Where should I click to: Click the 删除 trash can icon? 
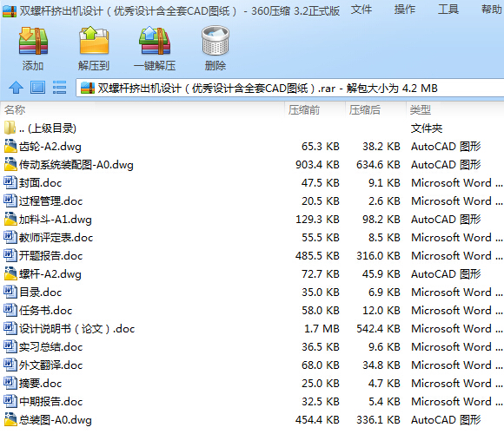tap(216, 41)
